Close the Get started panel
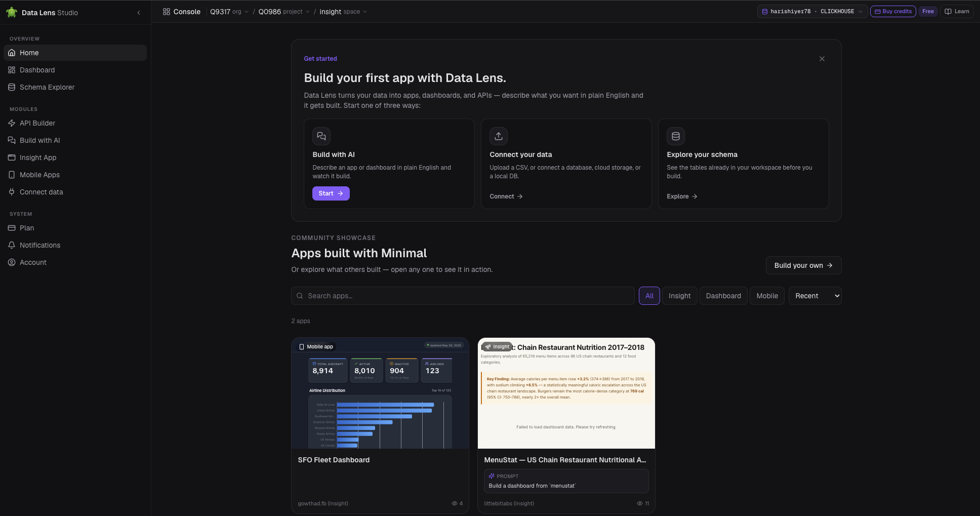This screenshot has height=516, width=980. click(x=822, y=59)
